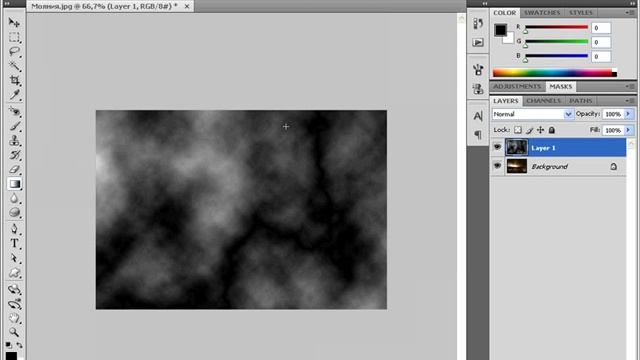640x360 pixels.
Task: Select the Horizontal Type tool
Action: [x=14, y=244]
